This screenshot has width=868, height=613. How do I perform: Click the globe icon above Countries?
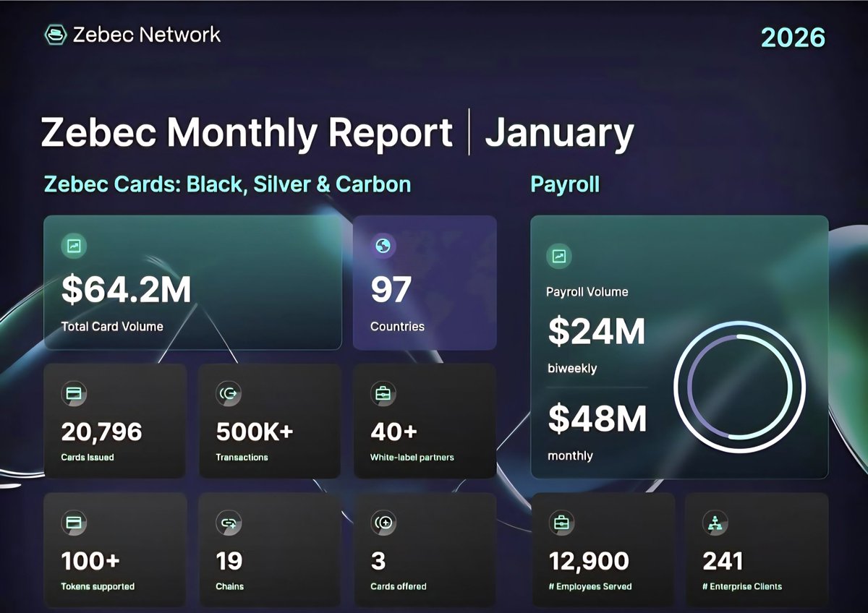tap(383, 246)
